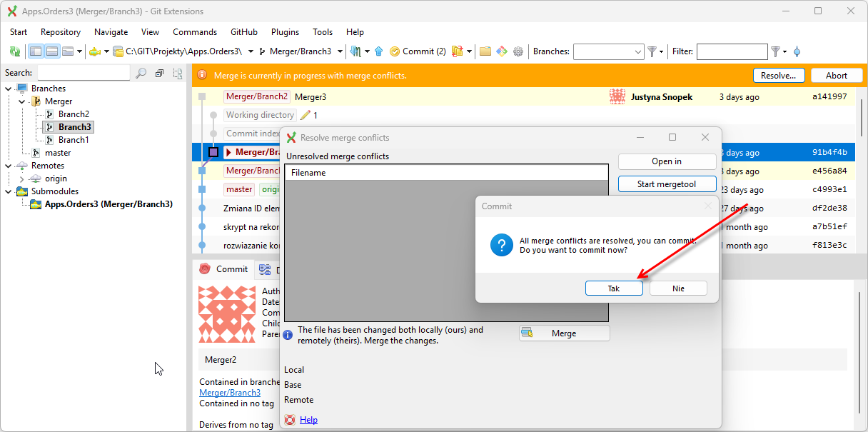Image resolution: width=868 pixels, height=432 pixels.
Task: Click the yellow submarine submodules icon
Action: click(95, 51)
